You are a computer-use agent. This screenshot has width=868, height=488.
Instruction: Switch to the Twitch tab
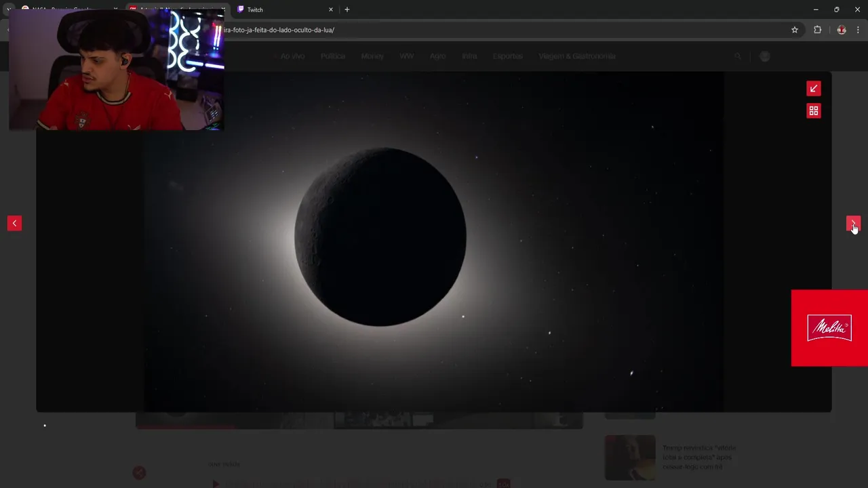(285, 9)
